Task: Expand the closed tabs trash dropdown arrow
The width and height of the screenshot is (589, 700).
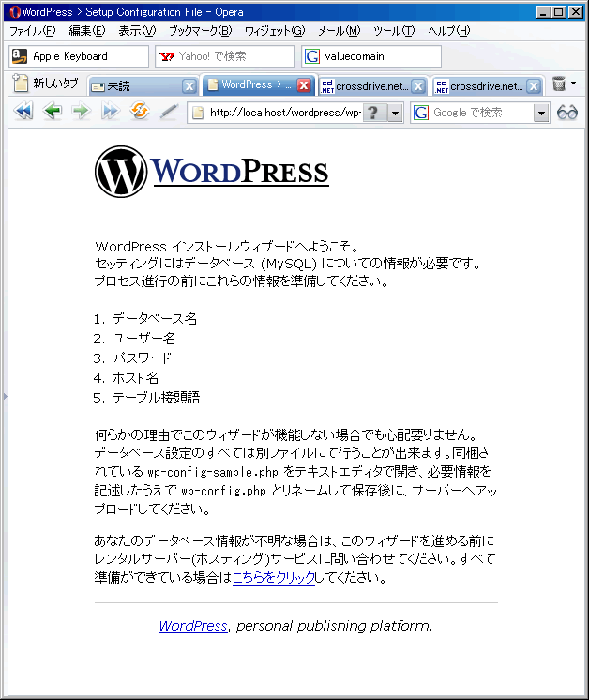Action: point(573,83)
